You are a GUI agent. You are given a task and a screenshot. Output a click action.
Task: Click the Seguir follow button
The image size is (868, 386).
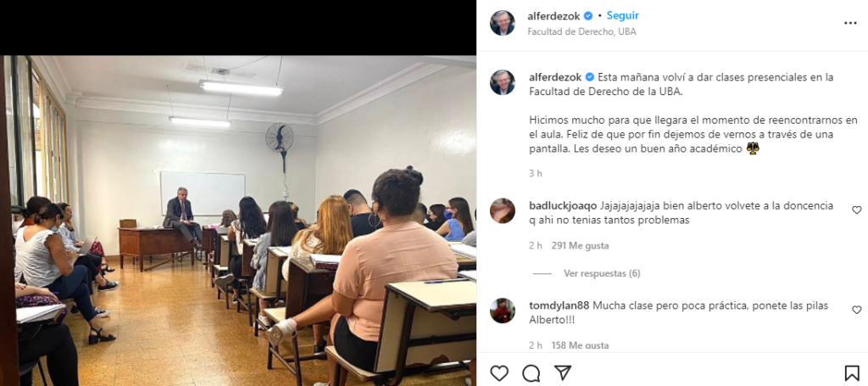623,15
